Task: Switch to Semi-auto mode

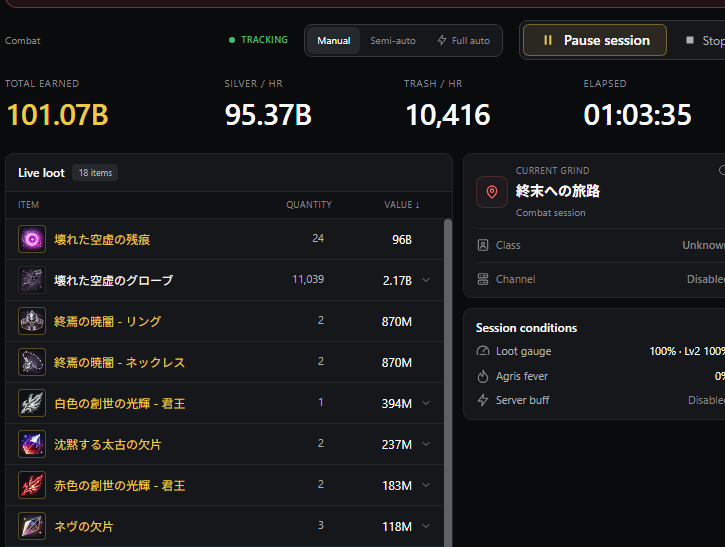Action: click(393, 41)
